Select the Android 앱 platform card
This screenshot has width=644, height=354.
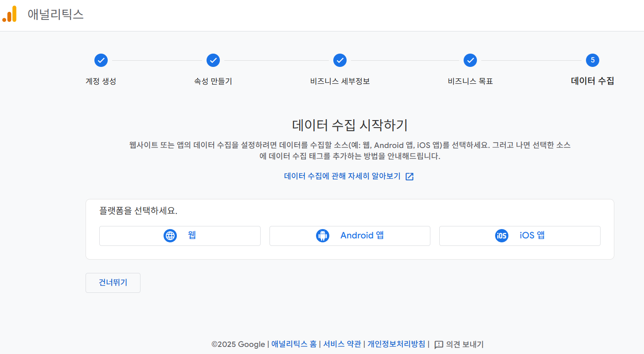350,236
